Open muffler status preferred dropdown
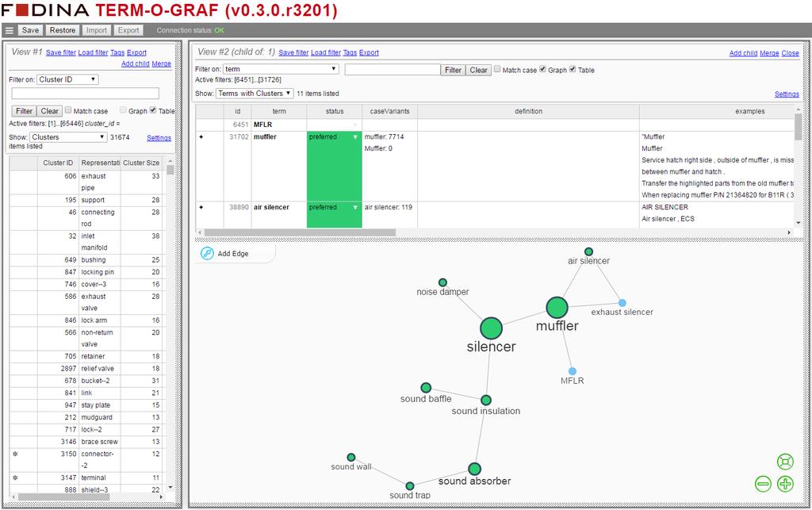The image size is (812, 510). (355, 137)
